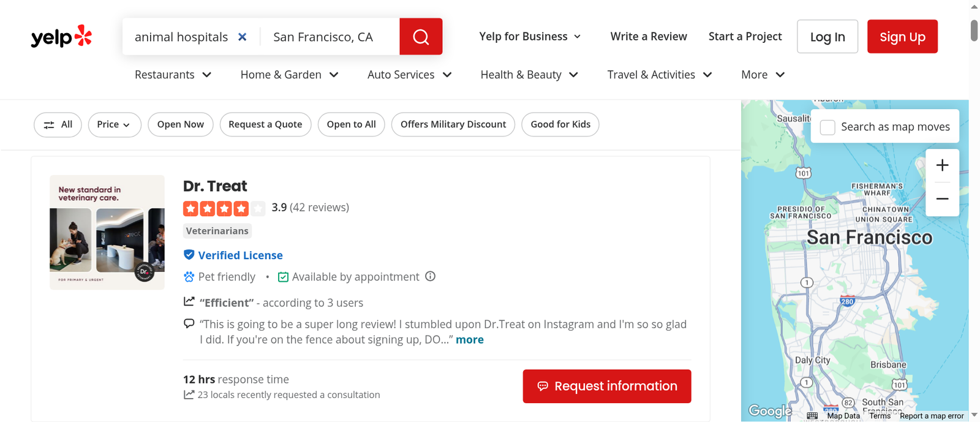This screenshot has width=980, height=422.
Task: Open the map Terms link
Action: pyautogui.click(x=880, y=416)
